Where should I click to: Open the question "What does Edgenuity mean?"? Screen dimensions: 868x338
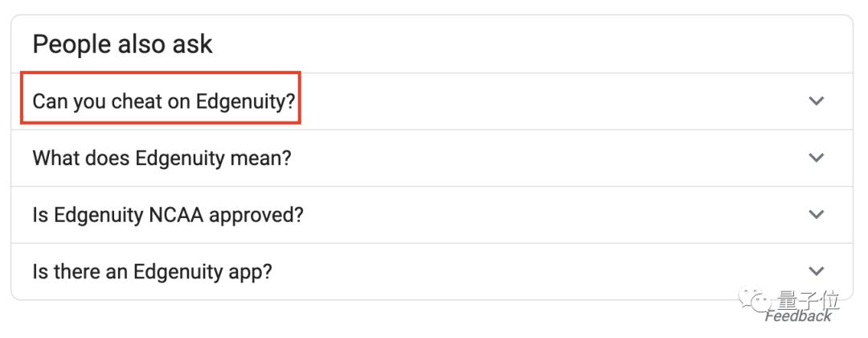162,158
